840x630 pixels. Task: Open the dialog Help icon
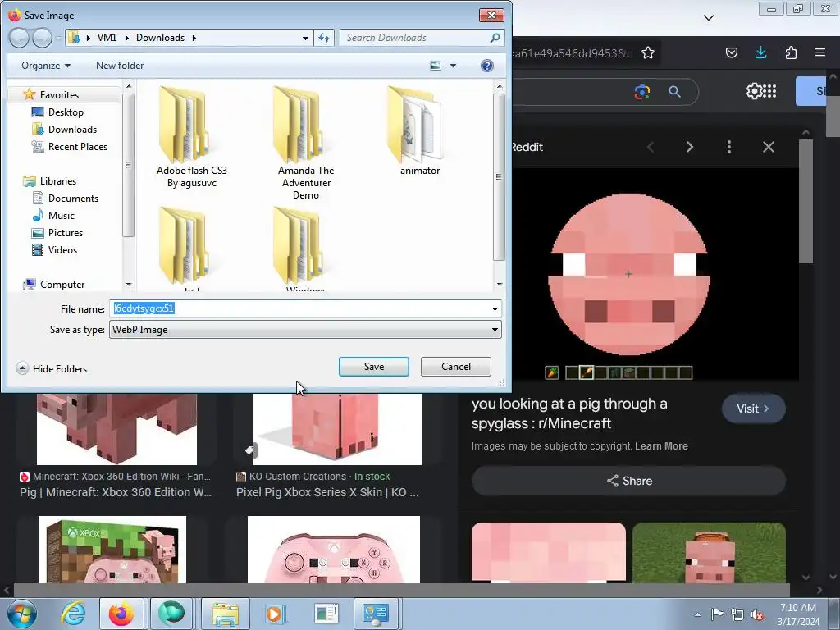[487, 66]
